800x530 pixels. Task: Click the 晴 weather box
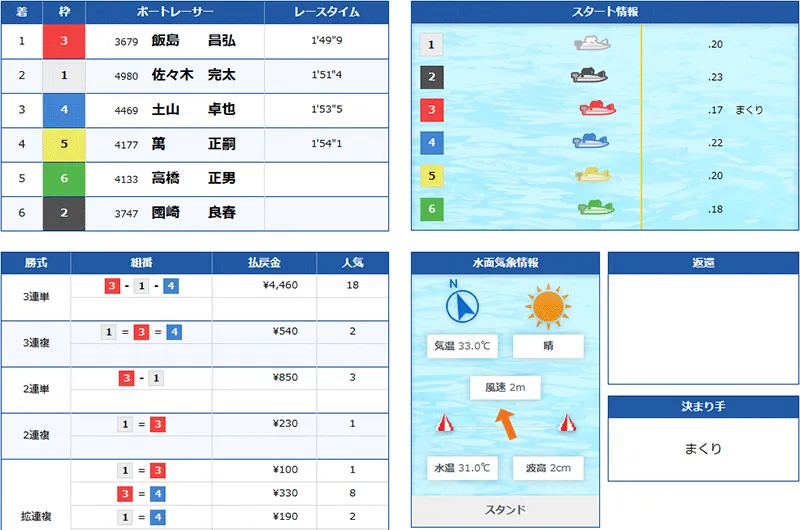click(548, 346)
